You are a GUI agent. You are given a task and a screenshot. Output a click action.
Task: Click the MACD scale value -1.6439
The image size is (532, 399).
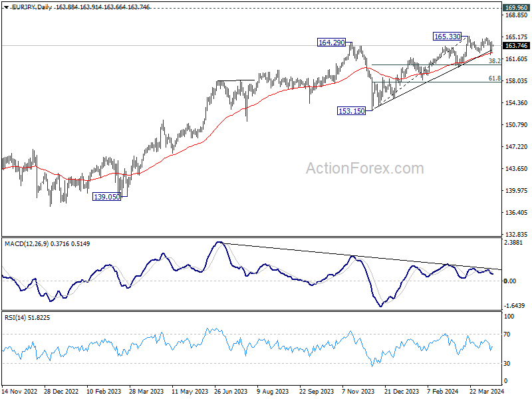(515, 306)
